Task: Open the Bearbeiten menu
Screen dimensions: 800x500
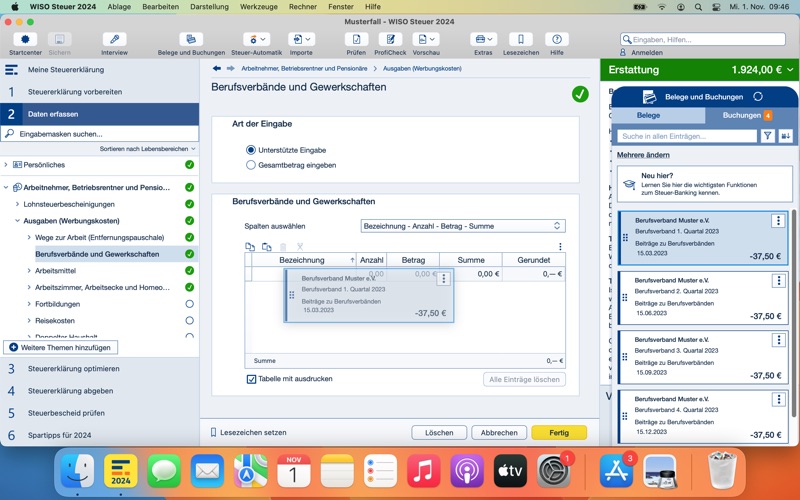Action: 160,7
